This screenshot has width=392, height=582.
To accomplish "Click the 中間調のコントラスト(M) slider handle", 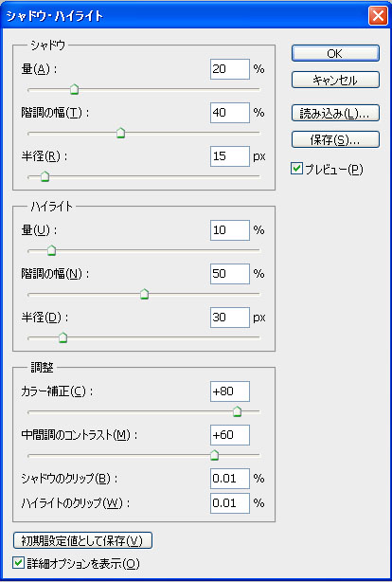I will click(214, 455).
